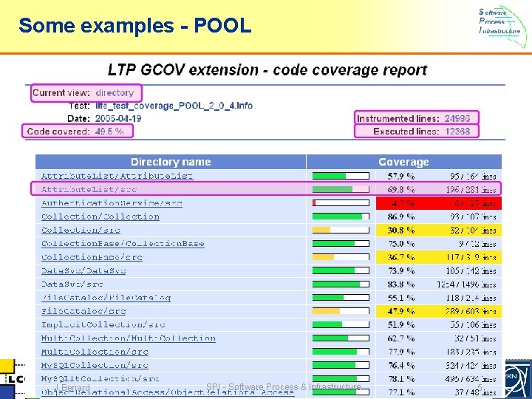Open the MySQLCollection/src directory link

coord(95,366)
